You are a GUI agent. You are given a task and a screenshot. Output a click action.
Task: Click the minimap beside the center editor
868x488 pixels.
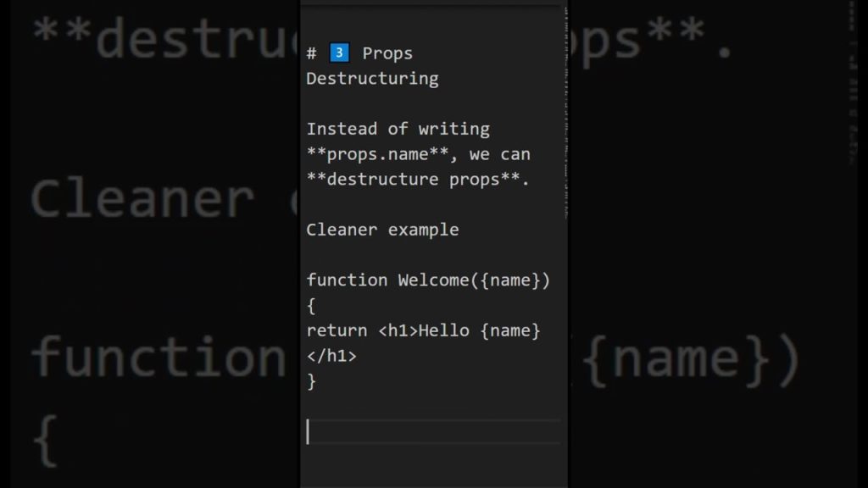(565, 110)
